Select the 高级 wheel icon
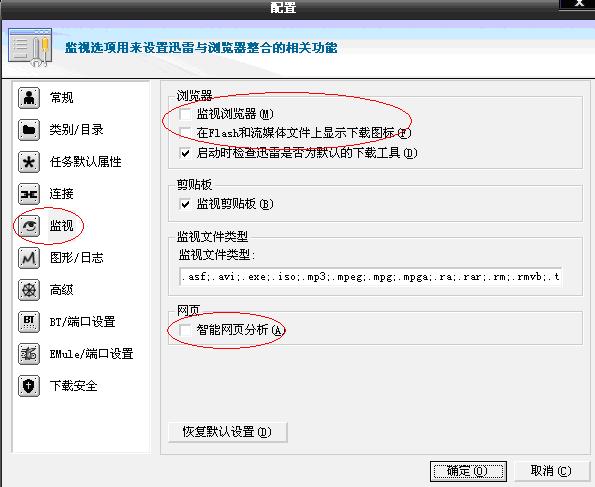 coord(29,290)
